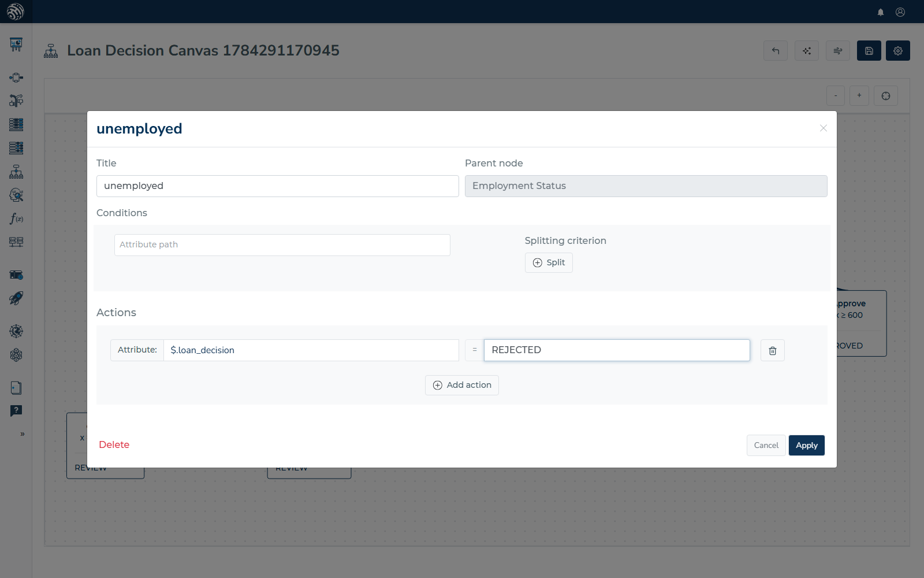Close the unemployed dialog
This screenshot has height=578, width=924.
(x=824, y=128)
